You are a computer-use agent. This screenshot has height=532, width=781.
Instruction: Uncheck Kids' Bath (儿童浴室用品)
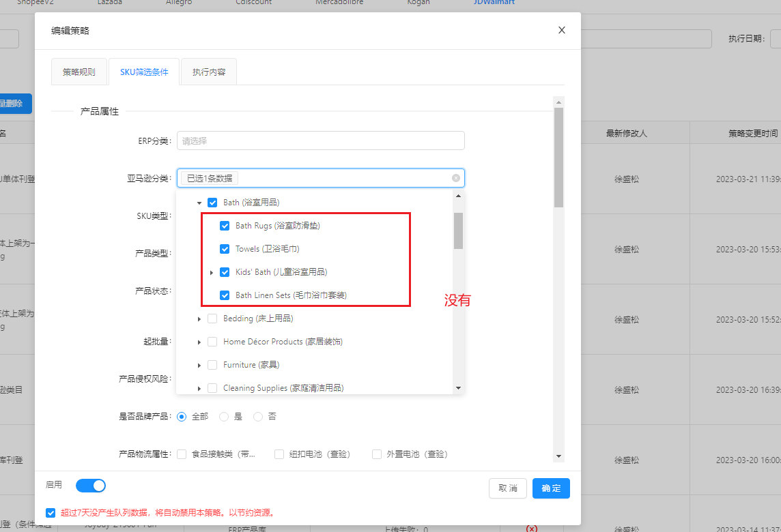225,272
